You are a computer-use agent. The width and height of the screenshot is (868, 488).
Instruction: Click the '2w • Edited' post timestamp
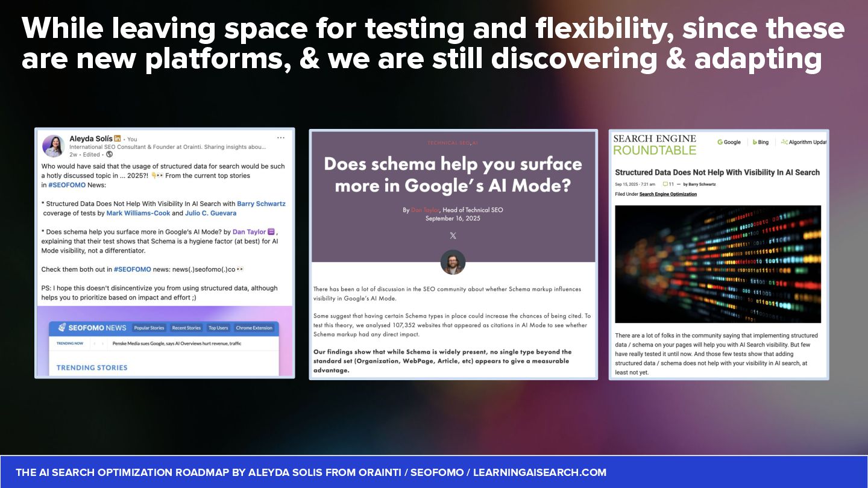coord(84,154)
